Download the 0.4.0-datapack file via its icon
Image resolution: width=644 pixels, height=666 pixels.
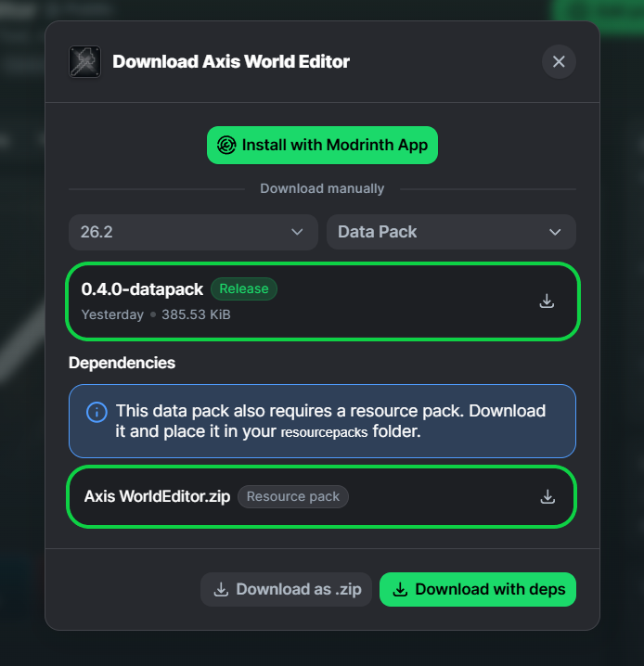[x=547, y=301]
